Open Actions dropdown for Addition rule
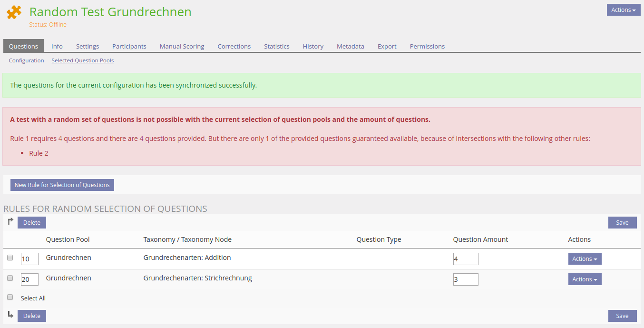 click(585, 259)
